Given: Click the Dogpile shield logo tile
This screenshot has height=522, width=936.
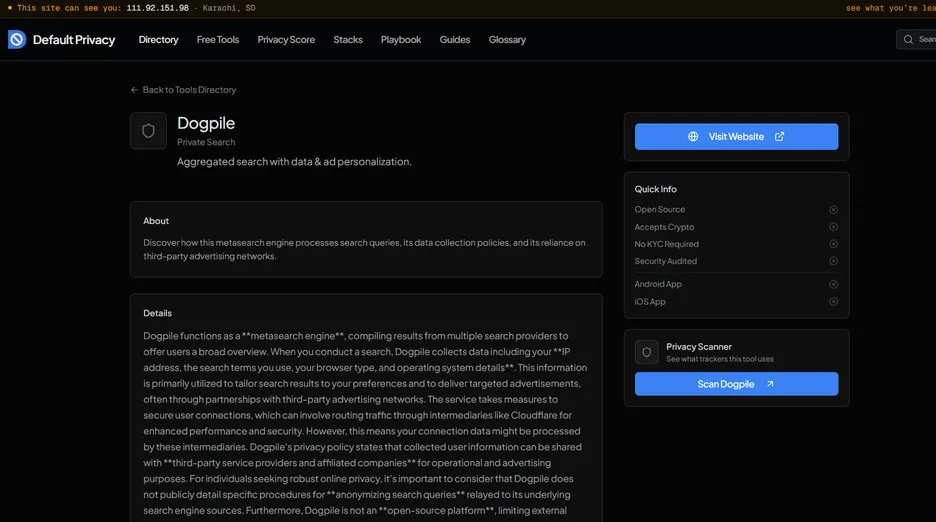Looking at the screenshot, I should pyautogui.click(x=148, y=131).
